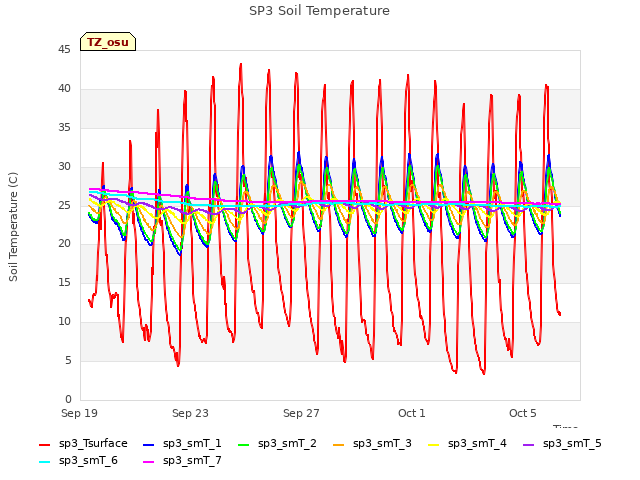The width and height of the screenshot is (640, 480).
Task: Click the Oct 1 x-axis tick label
Action: [x=412, y=413]
